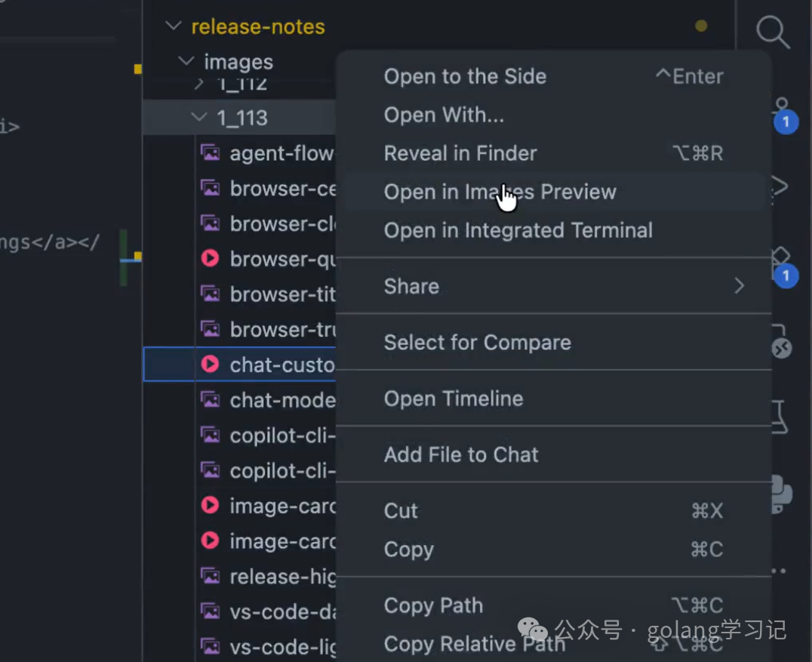Image resolution: width=812 pixels, height=662 pixels.
Task: Collapse the 1_113 folder
Action: [198, 117]
